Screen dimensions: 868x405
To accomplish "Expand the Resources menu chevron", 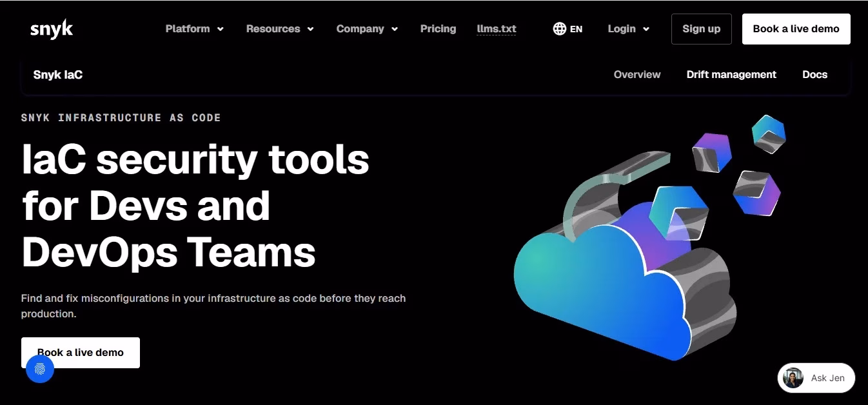I will point(310,29).
